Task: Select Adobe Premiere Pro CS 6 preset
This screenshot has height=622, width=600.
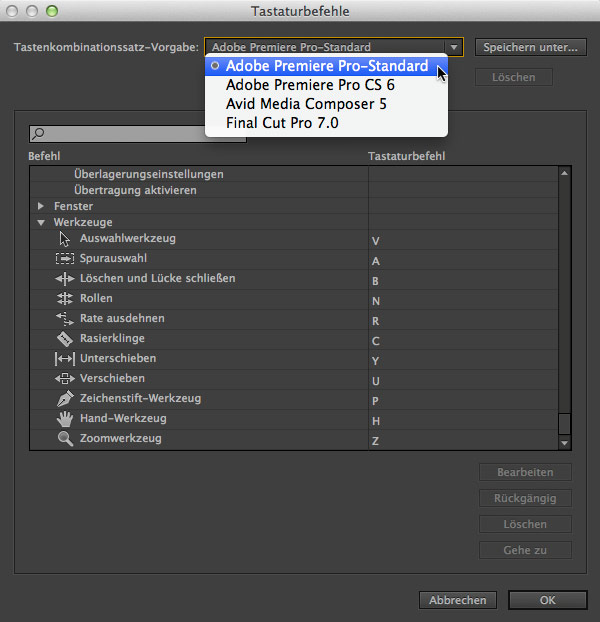Action: click(x=310, y=85)
